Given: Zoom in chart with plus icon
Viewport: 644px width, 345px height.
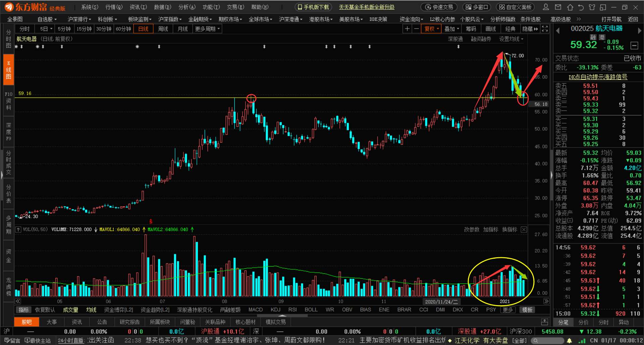Looking at the screenshot, I should tap(407, 29).
